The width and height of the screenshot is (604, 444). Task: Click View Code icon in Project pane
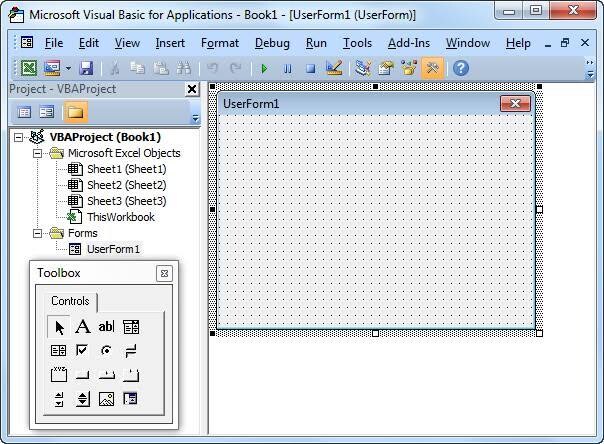click(x=24, y=112)
